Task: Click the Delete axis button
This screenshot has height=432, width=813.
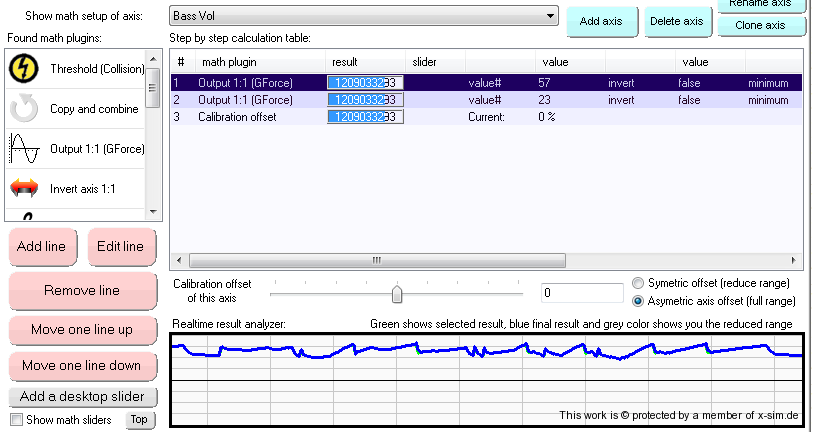Action: 676,21
